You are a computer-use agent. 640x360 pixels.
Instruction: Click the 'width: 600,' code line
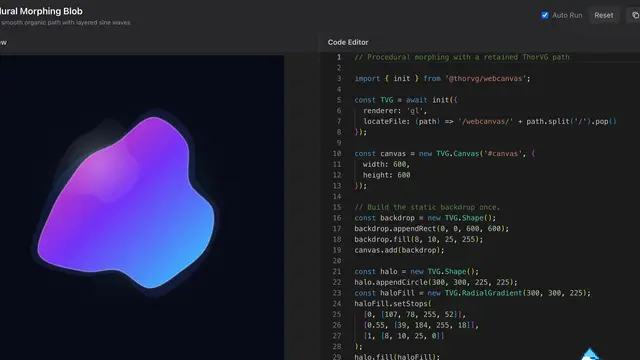click(386, 164)
